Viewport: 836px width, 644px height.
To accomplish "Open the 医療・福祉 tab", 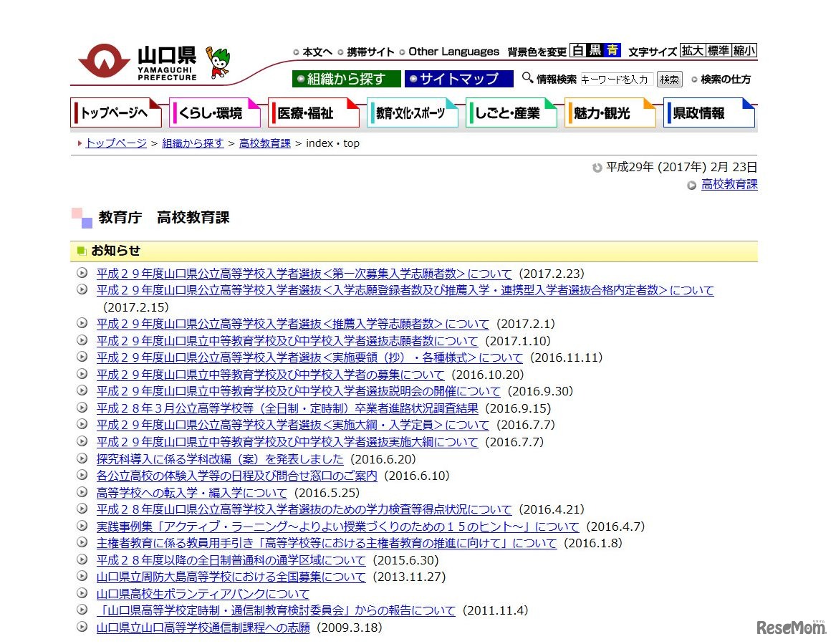I will click(314, 112).
